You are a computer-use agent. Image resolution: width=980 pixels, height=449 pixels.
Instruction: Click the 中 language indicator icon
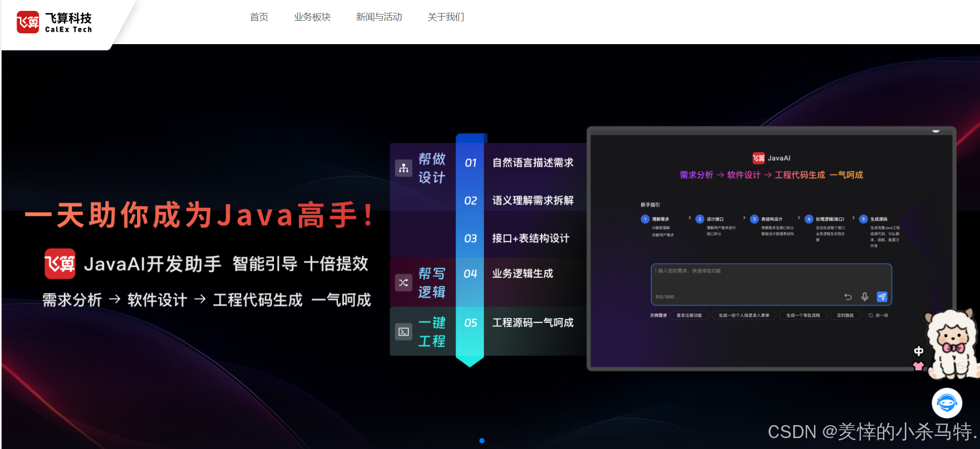pyautogui.click(x=918, y=351)
